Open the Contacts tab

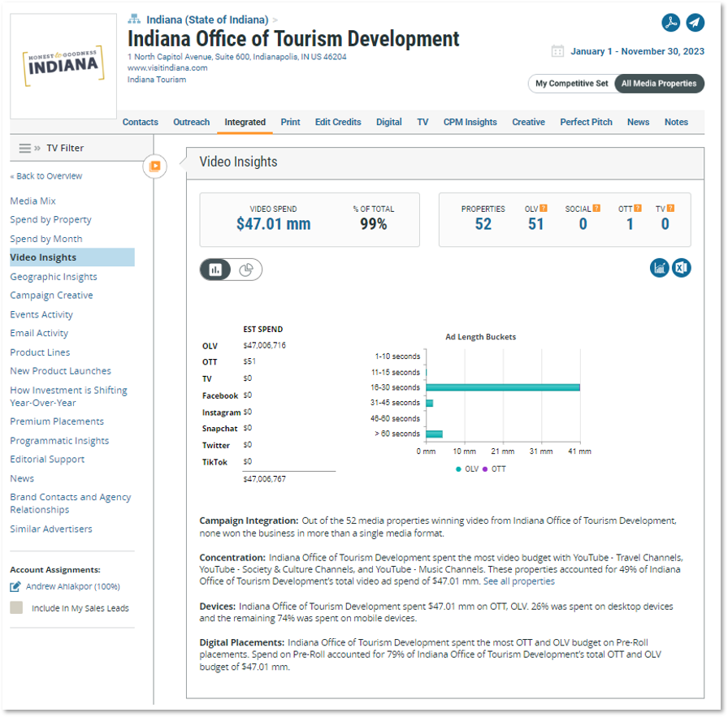click(x=141, y=122)
